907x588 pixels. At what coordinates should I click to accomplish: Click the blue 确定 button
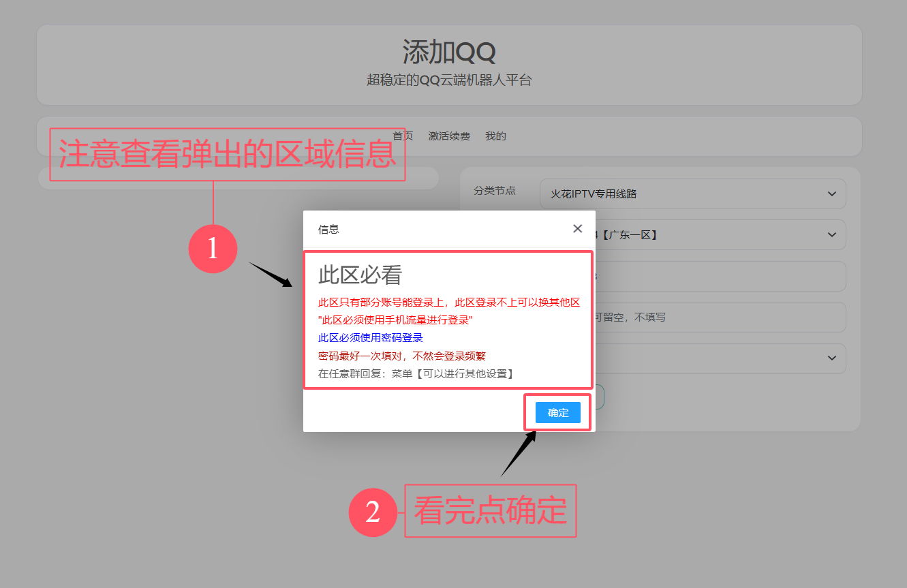pos(558,412)
